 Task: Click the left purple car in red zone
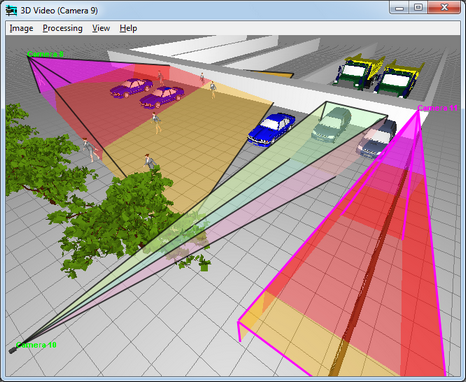pyautogui.click(x=131, y=88)
